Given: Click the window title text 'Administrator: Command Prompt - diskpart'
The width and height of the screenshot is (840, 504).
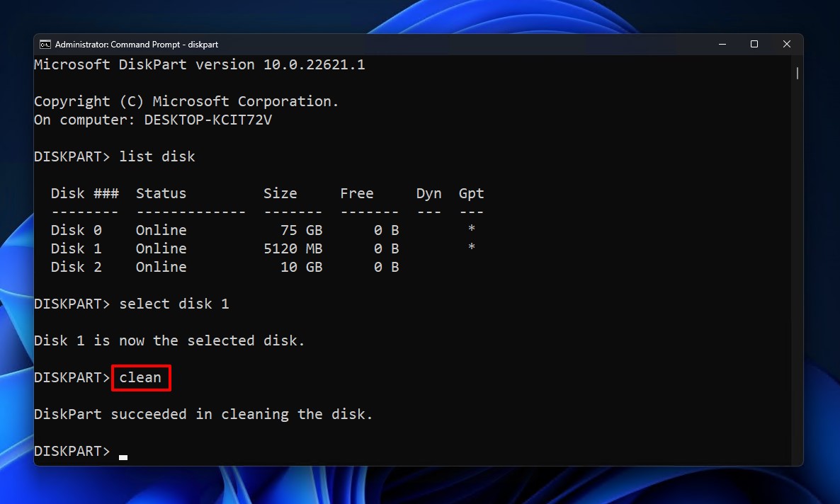Looking at the screenshot, I should [x=136, y=44].
